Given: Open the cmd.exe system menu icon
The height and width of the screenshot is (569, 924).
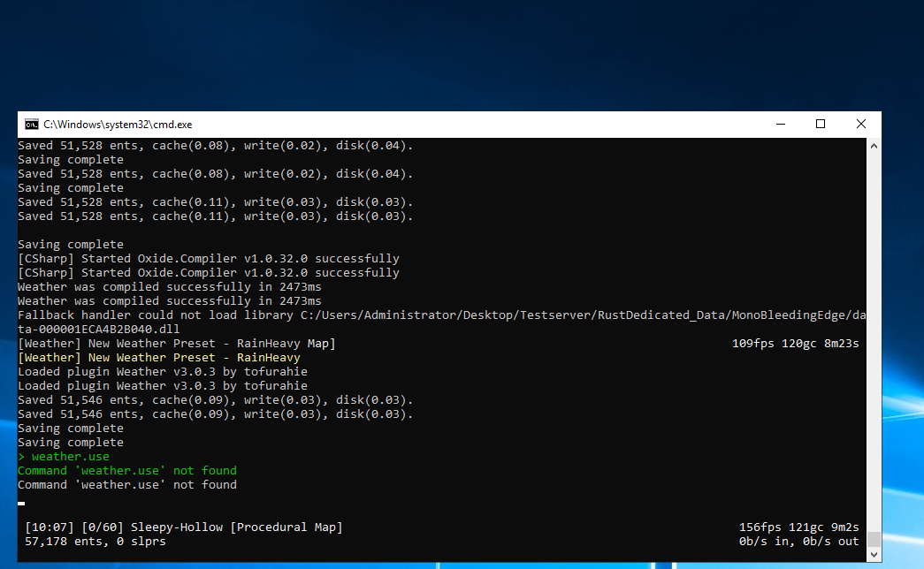Looking at the screenshot, I should pos(31,125).
